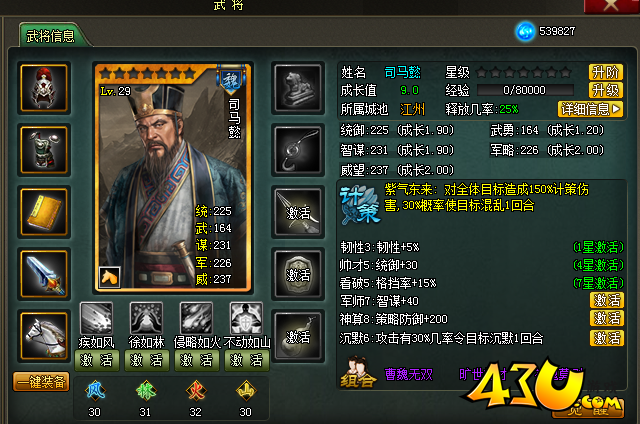Select the sword weapon slot
The image size is (640, 424).
(x=44, y=274)
